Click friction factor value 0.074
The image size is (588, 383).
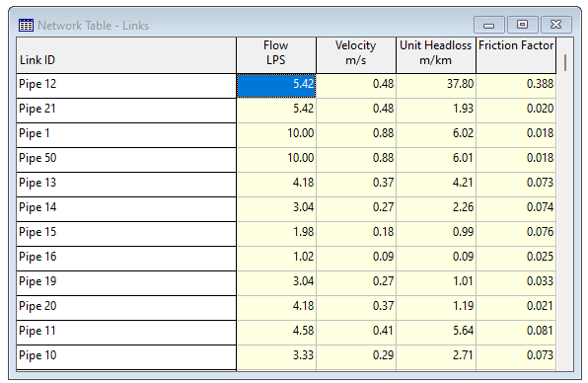516,209
